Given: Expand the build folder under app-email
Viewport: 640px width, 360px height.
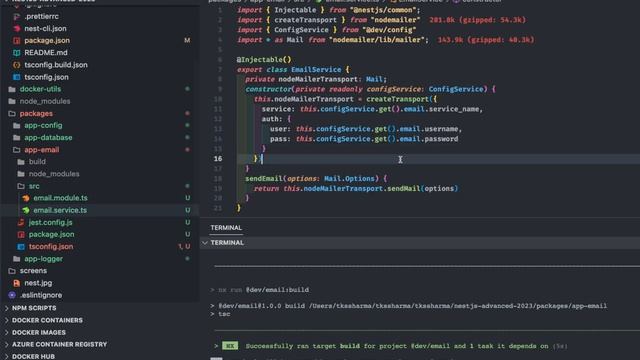Looking at the screenshot, I should pyautogui.click(x=37, y=162).
